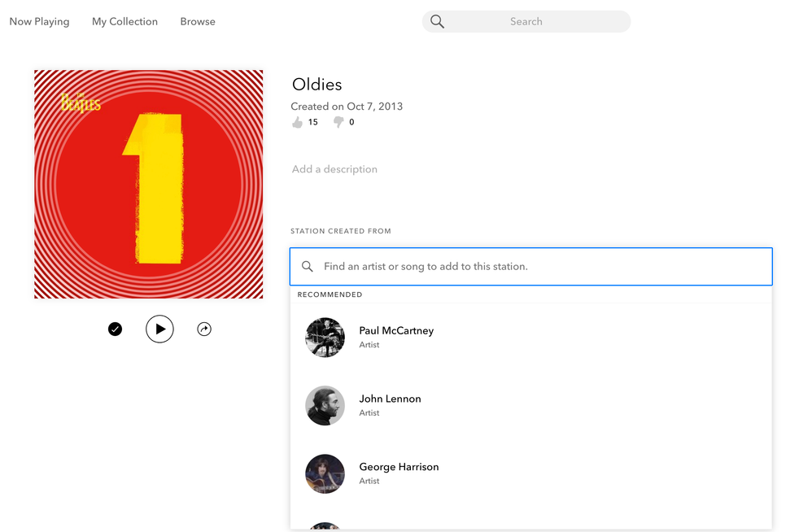Choose John Lennon from recommended list
This screenshot has width=812, height=532.
coord(390,399)
